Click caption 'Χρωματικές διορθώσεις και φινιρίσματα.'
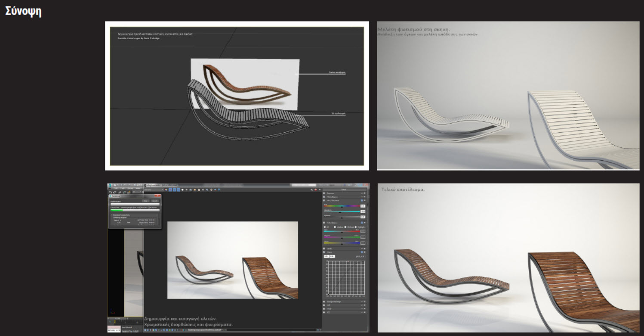Screen dimensions: 644x336 pyautogui.click(x=188, y=324)
